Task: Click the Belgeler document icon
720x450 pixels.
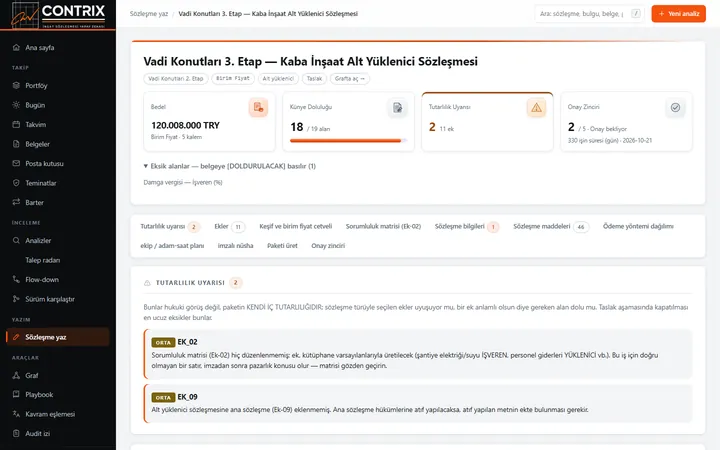Action: coord(16,144)
